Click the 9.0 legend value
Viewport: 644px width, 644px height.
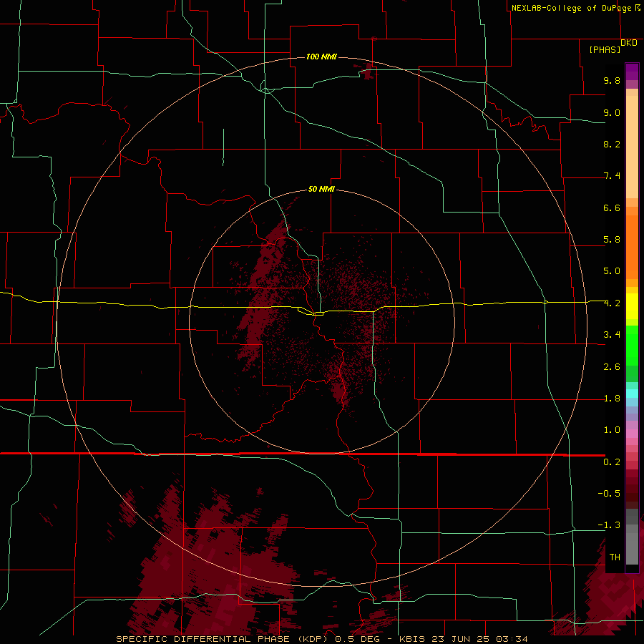pyautogui.click(x=612, y=112)
